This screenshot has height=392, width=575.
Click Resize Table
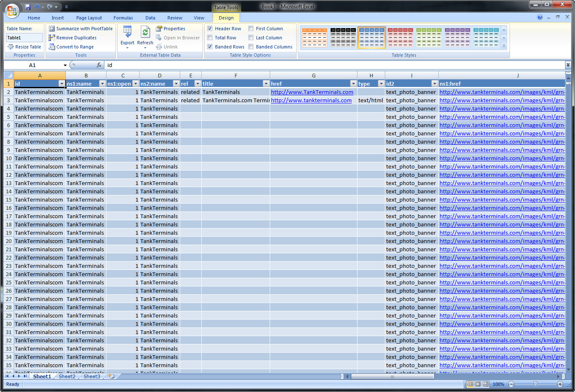tap(24, 47)
